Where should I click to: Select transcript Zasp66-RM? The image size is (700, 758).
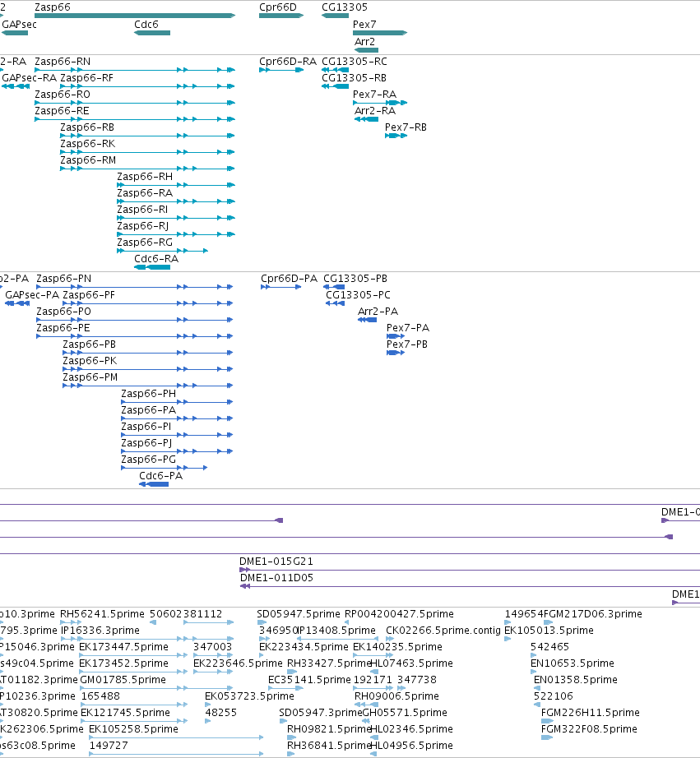(x=88, y=160)
